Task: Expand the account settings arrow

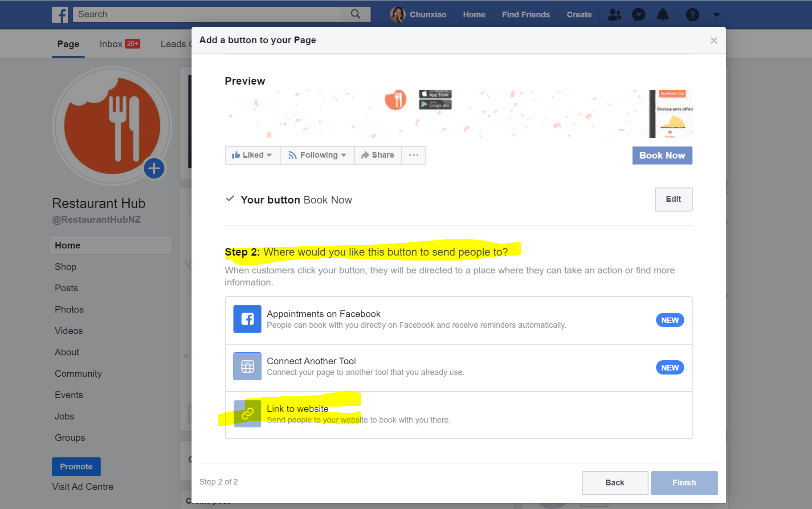Action: click(x=716, y=15)
